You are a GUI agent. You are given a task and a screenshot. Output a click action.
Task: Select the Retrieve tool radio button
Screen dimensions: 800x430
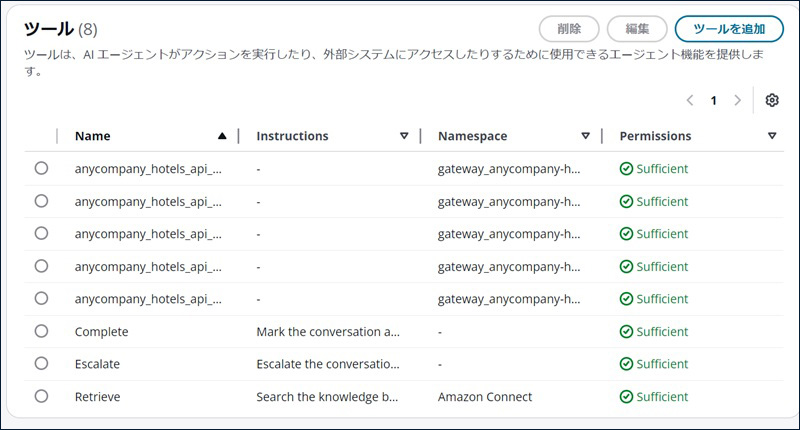click(41, 396)
